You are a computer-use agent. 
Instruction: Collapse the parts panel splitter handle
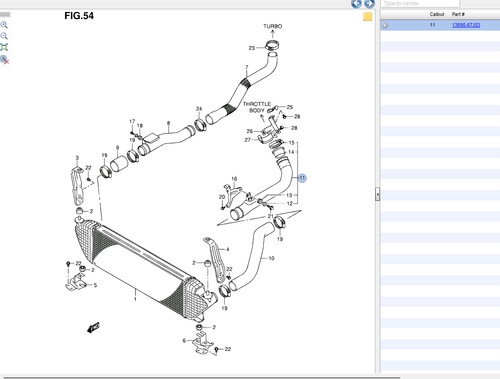click(x=377, y=194)
